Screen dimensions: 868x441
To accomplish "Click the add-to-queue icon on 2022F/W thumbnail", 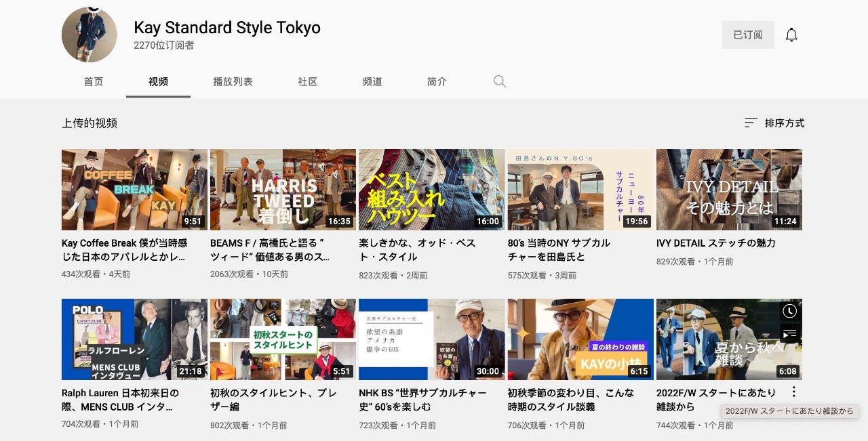I will click(x=789, y=333).
